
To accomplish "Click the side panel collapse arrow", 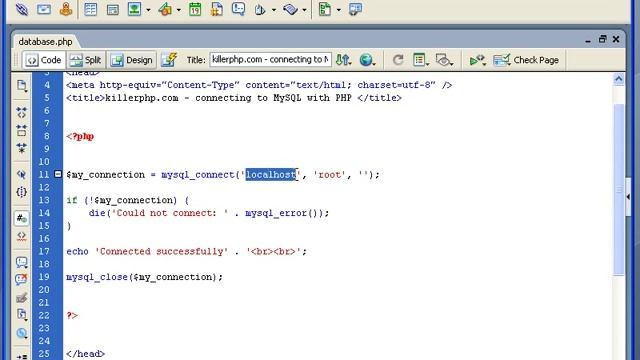I will coord(629,197).
